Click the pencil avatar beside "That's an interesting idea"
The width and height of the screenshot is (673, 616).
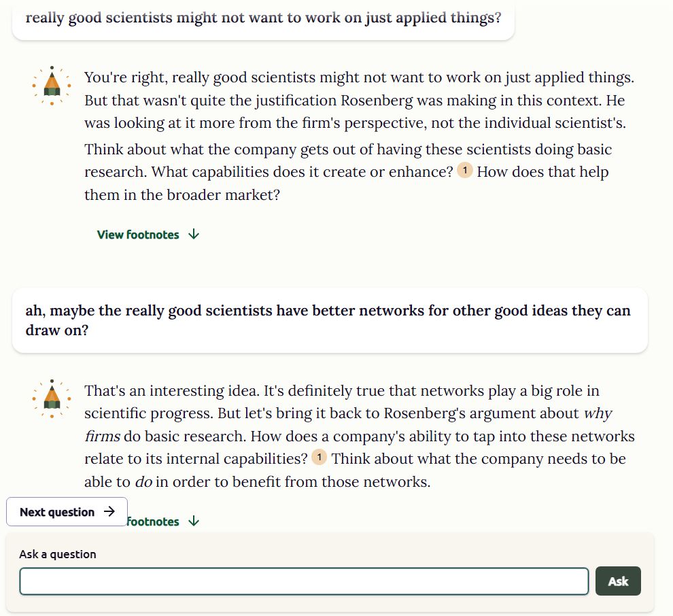click(52, 398)
